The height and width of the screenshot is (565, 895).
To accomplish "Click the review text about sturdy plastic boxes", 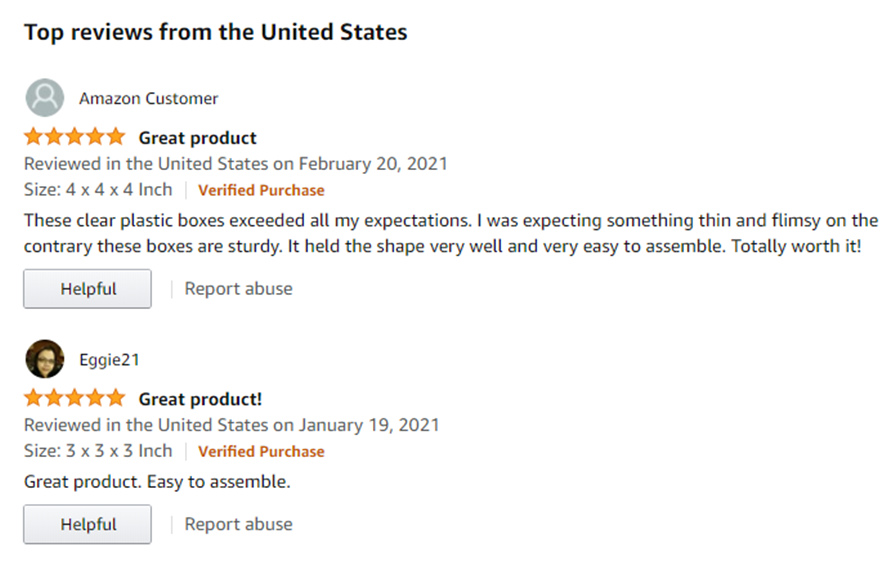I will point(450,233).
